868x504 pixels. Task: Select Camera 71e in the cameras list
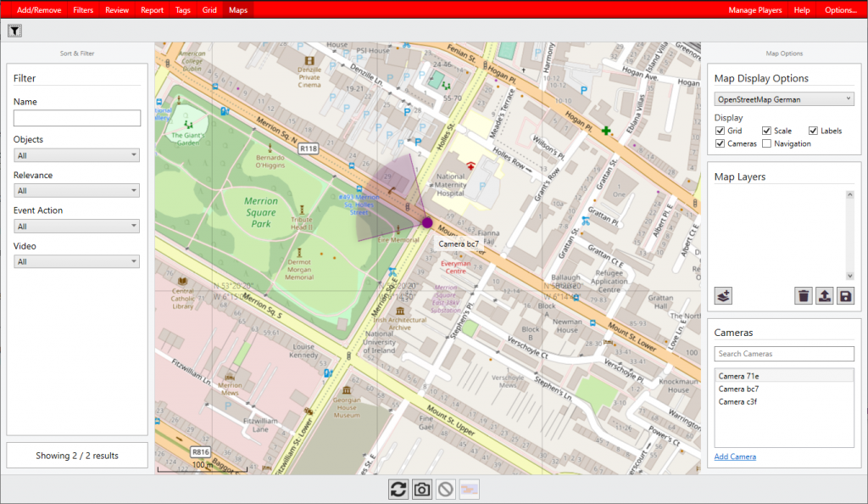784,376
